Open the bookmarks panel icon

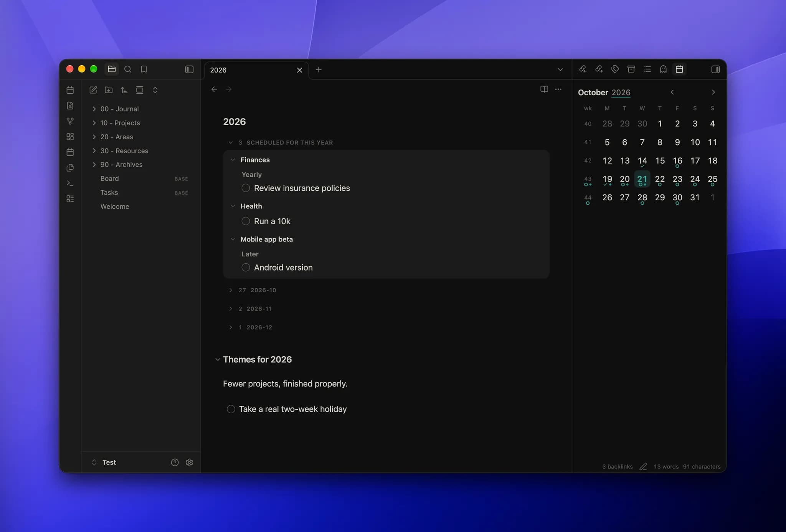(144, 69)
